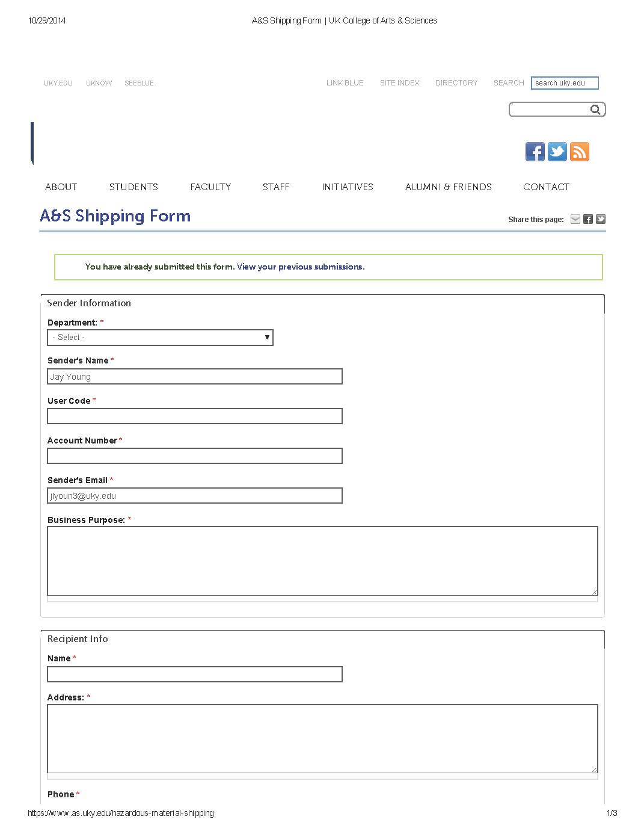Open the orange RSS feed icon

[579, 152]
